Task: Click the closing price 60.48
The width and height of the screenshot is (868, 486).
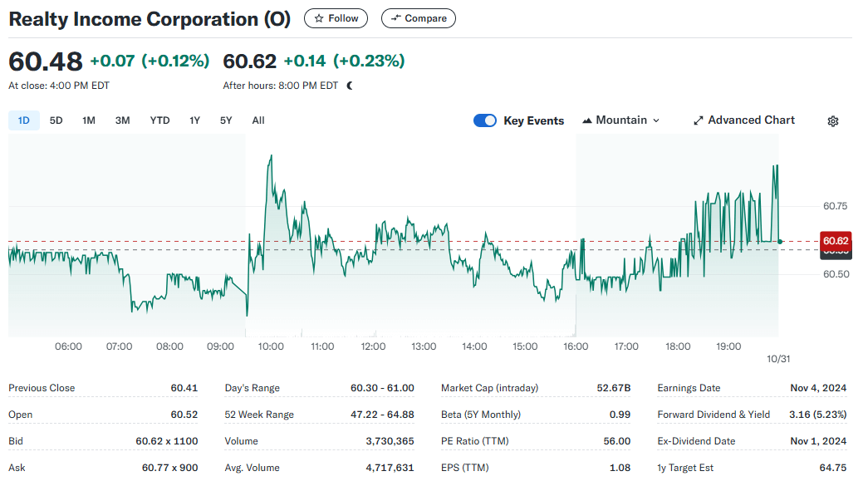Action: (x=46, y=61)
